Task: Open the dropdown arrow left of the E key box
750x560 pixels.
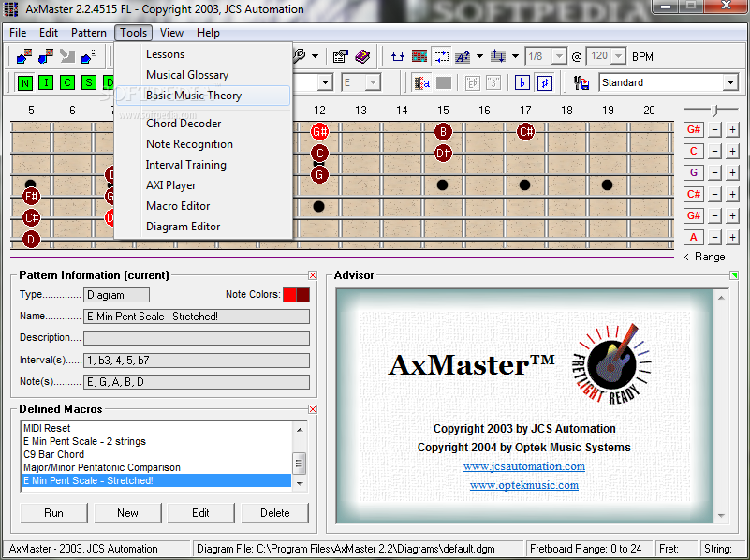Action: tap(325, 82)
